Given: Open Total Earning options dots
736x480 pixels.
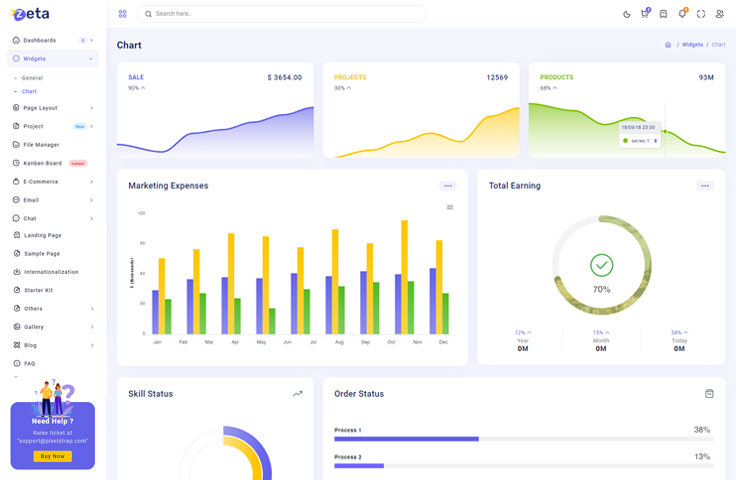Looking at the screenshot, I should click(x=705, y=186).
